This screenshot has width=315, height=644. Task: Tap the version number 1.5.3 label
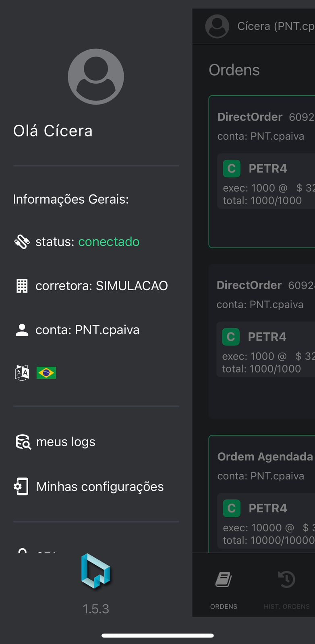96,609
